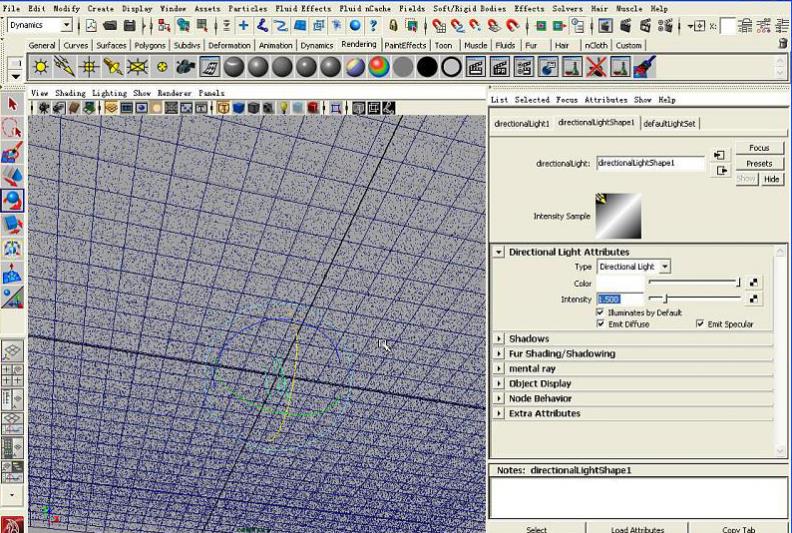This screenshot has width=792, height=533.
Task: Click the Hide button
Action: (x=771, y=179)
